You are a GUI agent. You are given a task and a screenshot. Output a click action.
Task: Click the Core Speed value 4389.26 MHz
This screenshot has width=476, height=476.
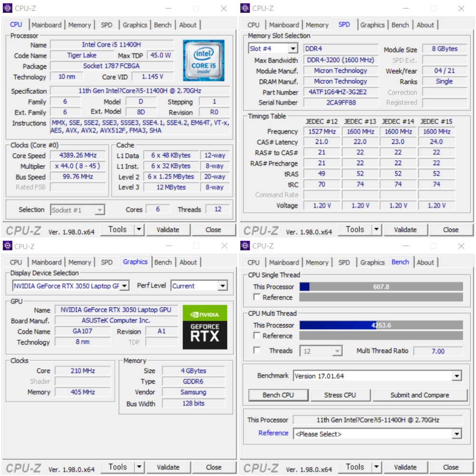point(78,156)
